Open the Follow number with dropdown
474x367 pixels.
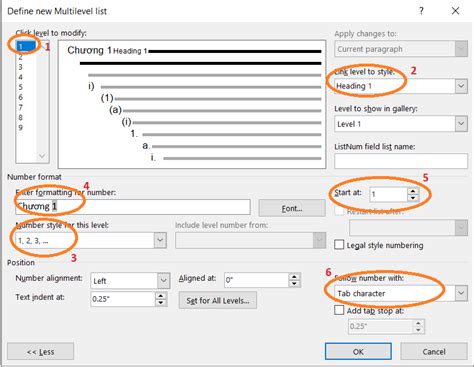coord(461,293)
